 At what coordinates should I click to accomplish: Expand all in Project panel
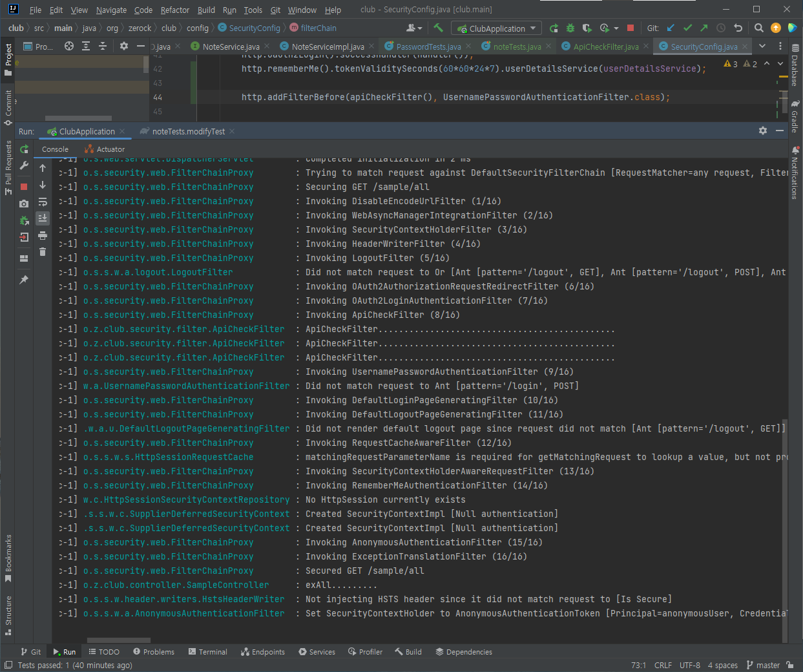pyautogui.click(x=86, y=46)
